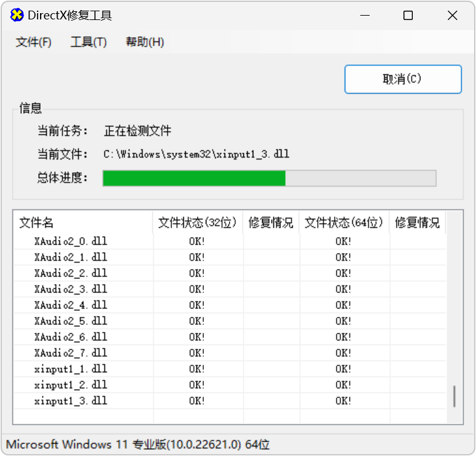Click the 32-bit OK! status for xinput1_3.dll
Image resolution: width=476 pixels, height=456 pixels.
pos(196,401)
